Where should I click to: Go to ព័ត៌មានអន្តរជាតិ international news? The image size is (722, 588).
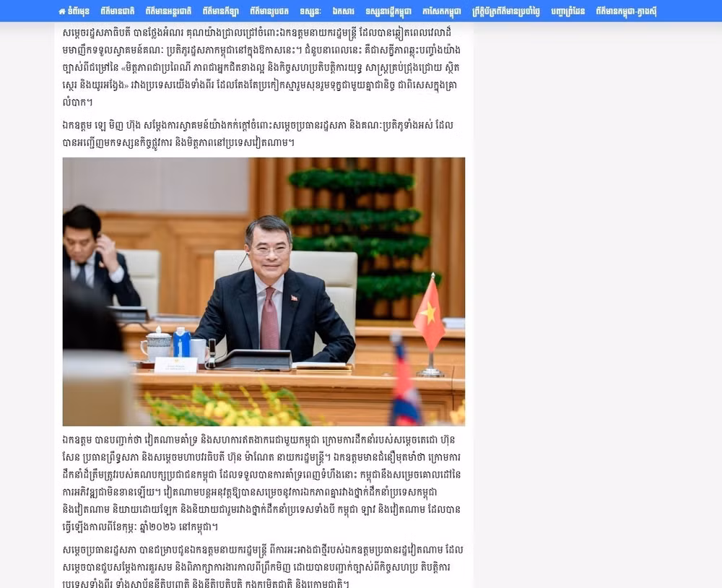168,11
